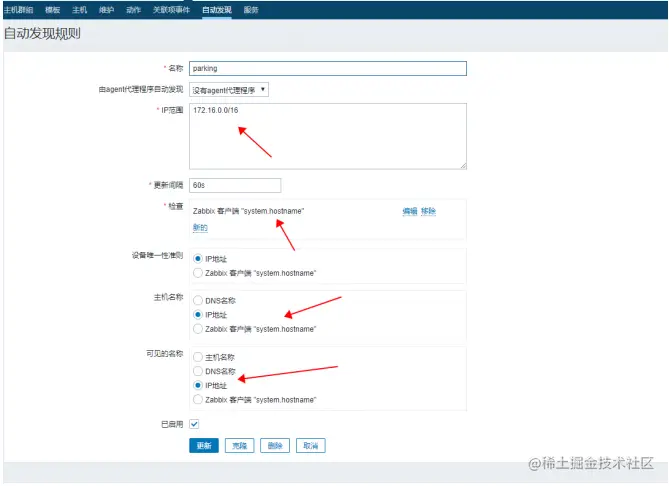The width and height of the screenshot is (669, 486).
Task: Click the 更新 button
Action: click(204, 445)
